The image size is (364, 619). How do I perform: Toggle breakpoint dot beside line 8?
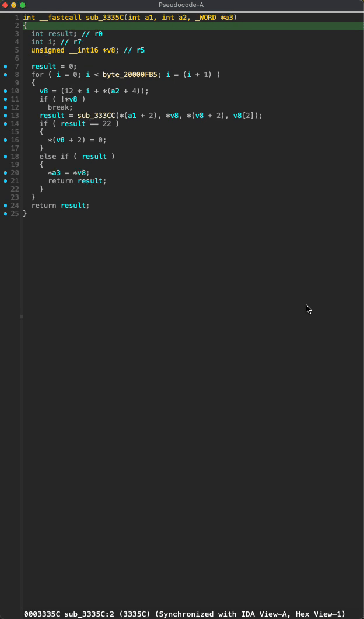click(5, 75)
